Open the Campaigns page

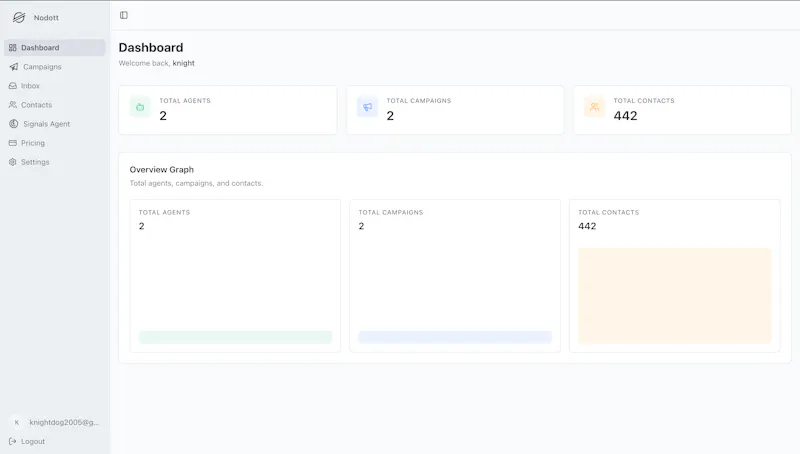[x=55, y=67]
